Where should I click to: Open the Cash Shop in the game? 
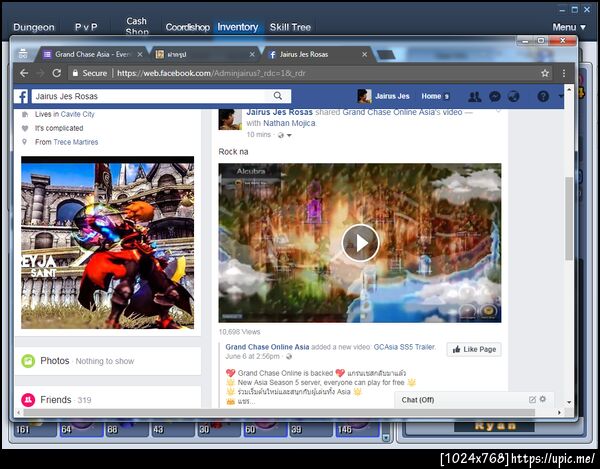(x=137, y=26)
